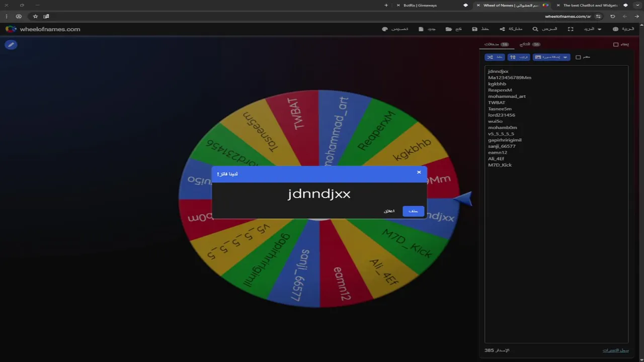
Task: Share the wheel via the share icon
Action: [502, 29]
